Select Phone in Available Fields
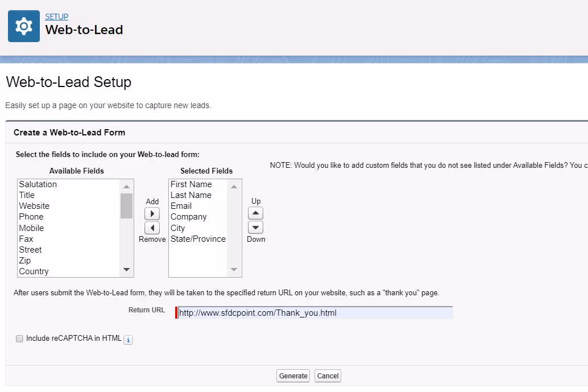This screenshot has height=392, width=588. (31, 217)
